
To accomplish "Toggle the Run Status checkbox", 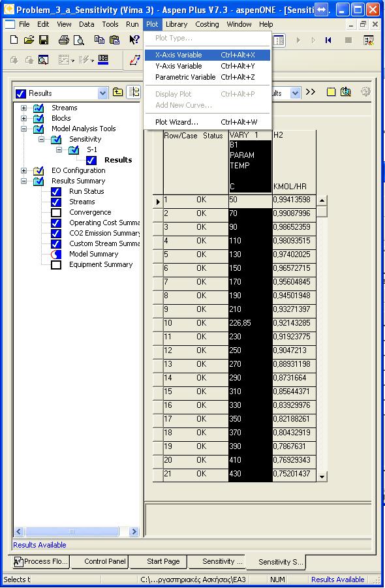I will (x=56, y=192).
